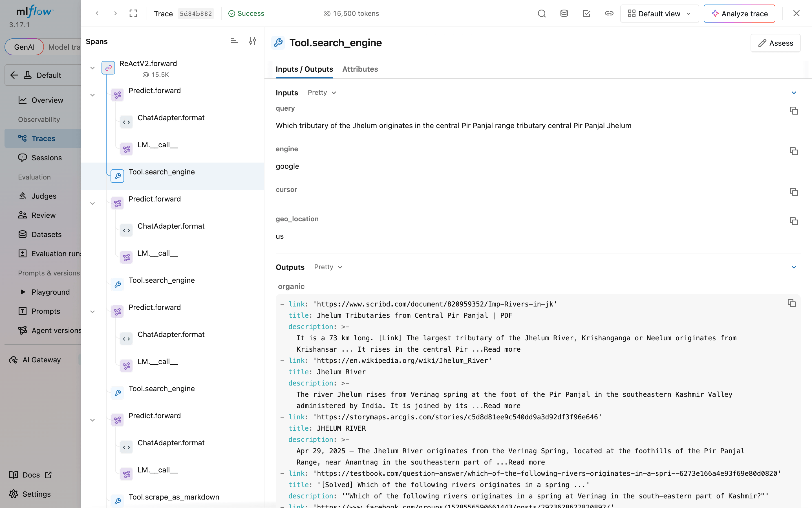Click the spans timeline layout icon

pos(235,41)
